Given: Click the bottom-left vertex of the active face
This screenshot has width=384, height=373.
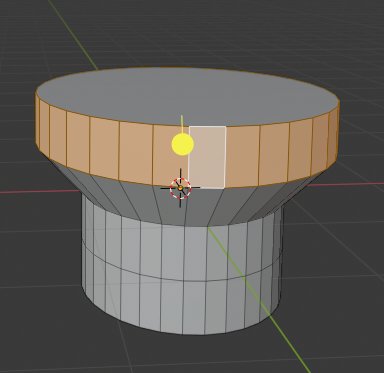Looking at the screenshot, I should 189,188.
